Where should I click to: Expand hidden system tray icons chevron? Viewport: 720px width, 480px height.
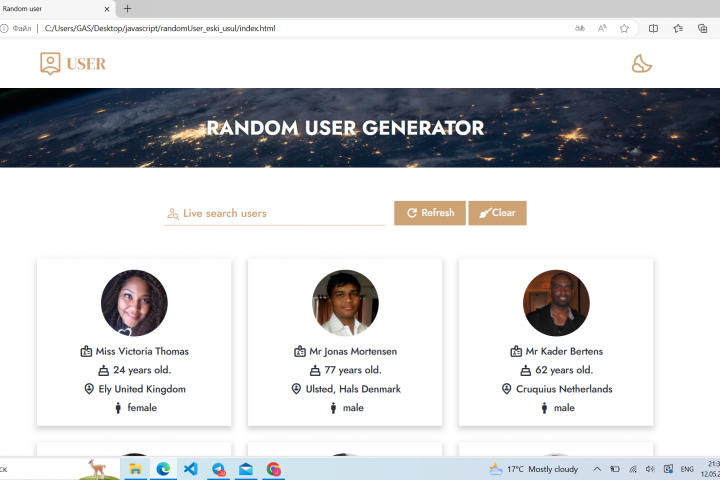pos(597,469)
